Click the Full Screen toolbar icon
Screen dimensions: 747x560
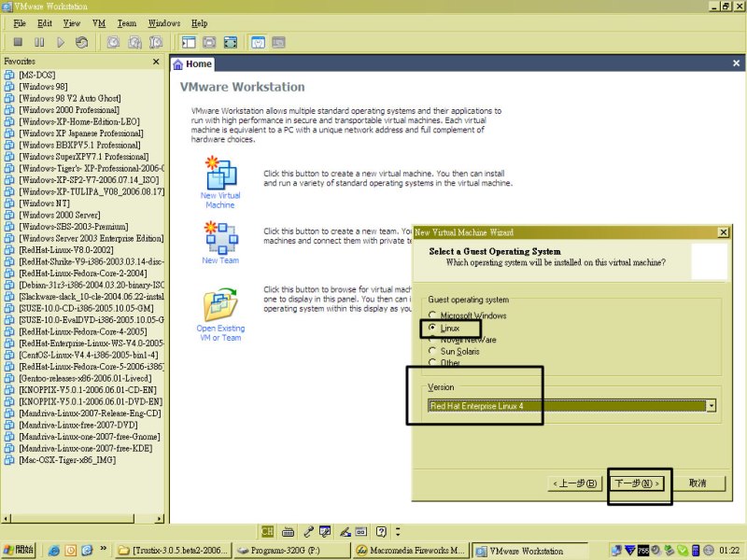(231, 42)
